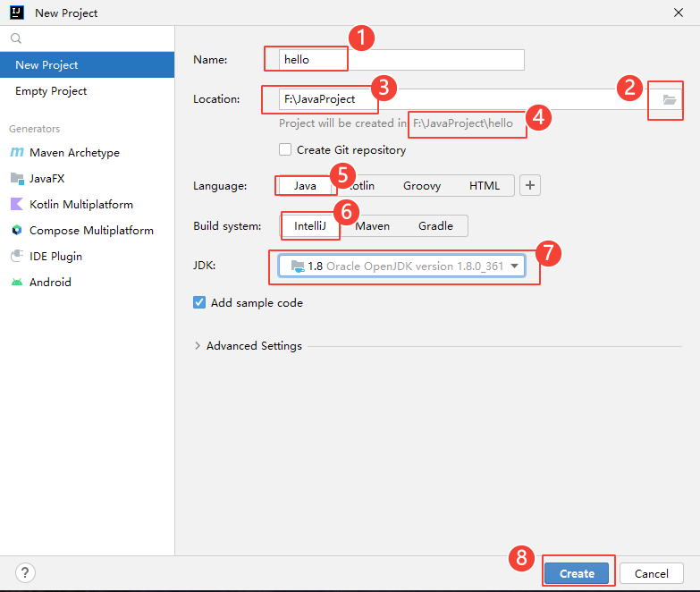Click the Android robot icon
This screenshot has height=592, width=700.
tap(17, 283)
